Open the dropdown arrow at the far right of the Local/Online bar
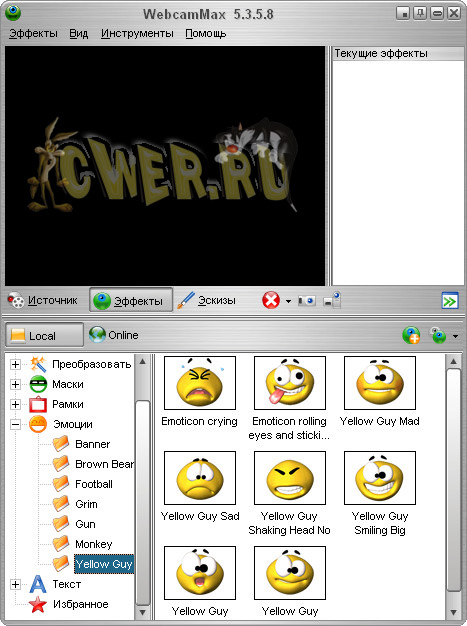Image resolution: width=467 pixels, height=626 pixels. (x=455, y=337)
